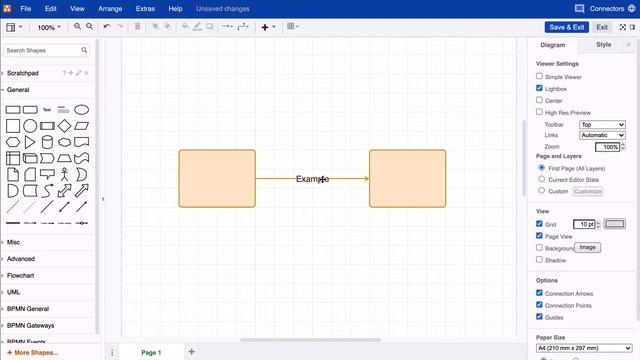Toggle the Grid checkbox
This screenshot has height=360, width=640.
539,224
